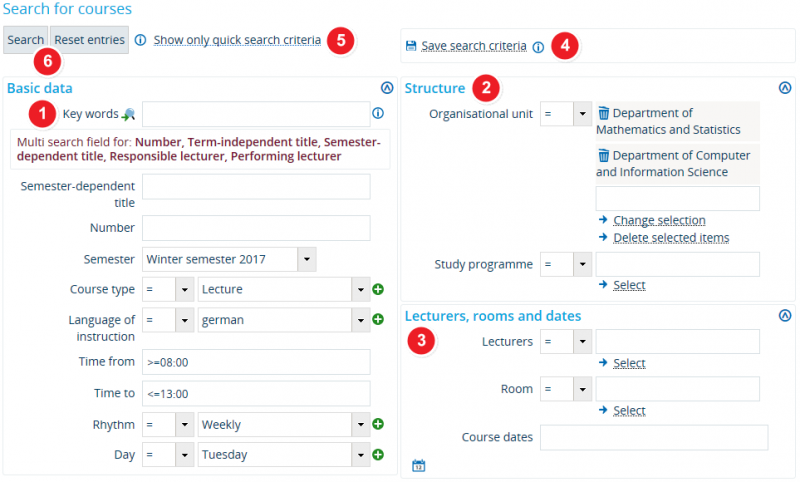Collapse the Structure section
800x482 pixels.
pos(785,88)
